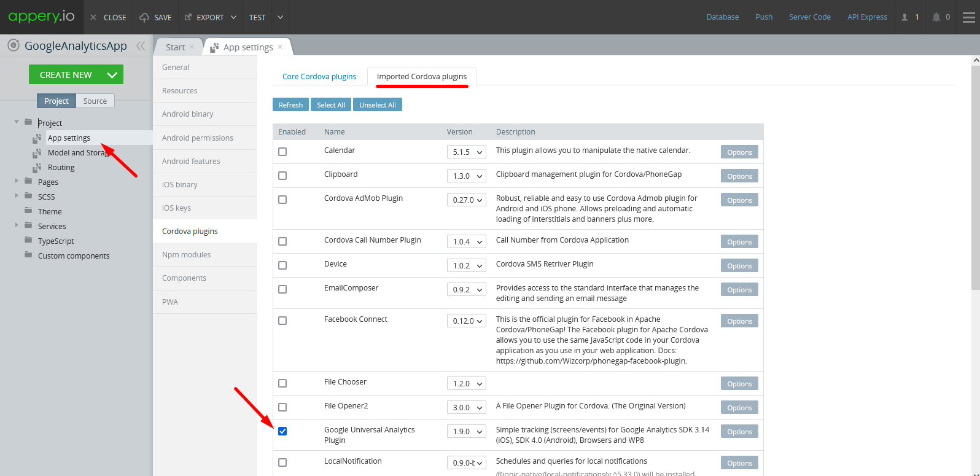Select the Imported Cordova plugins tab
Screen dimensions: 980x476
point(422,77)
